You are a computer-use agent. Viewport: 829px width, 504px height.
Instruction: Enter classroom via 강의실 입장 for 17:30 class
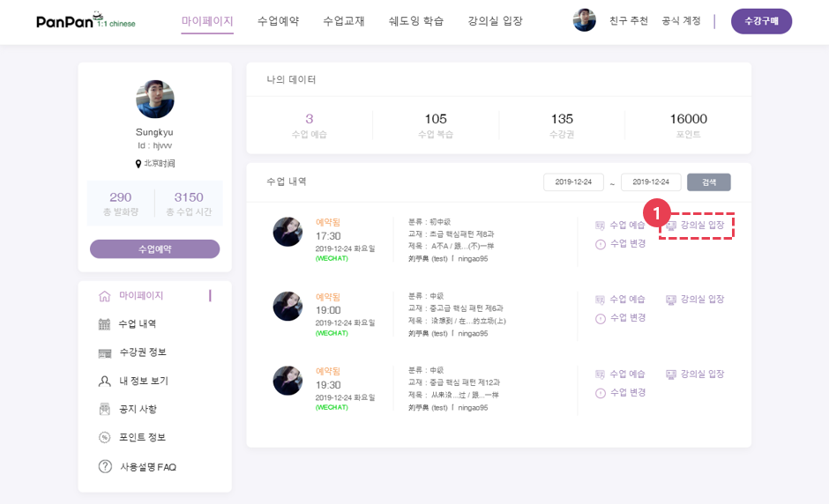click(695, 226)
